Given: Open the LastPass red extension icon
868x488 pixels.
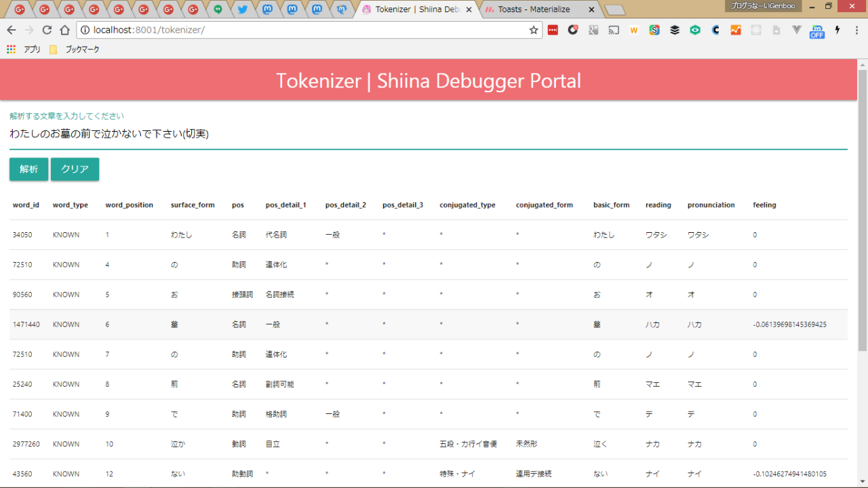Looking at the screenshot, I should [553, 30].
